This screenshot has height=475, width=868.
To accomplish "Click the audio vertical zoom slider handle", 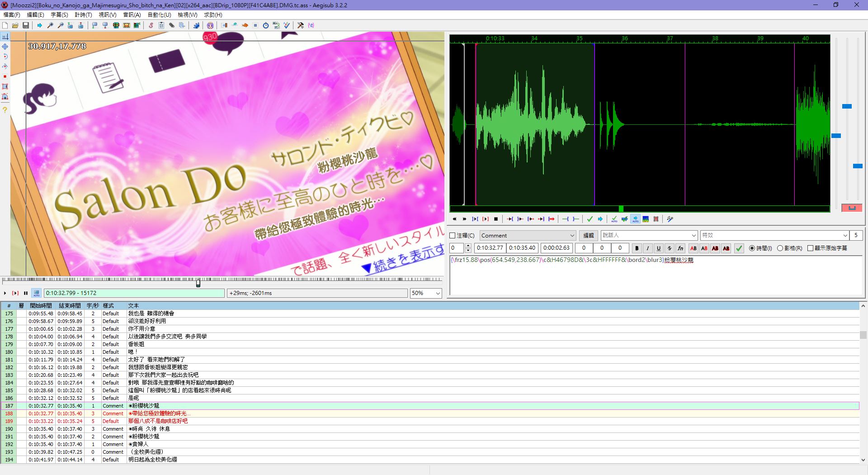I will [847, 106].
